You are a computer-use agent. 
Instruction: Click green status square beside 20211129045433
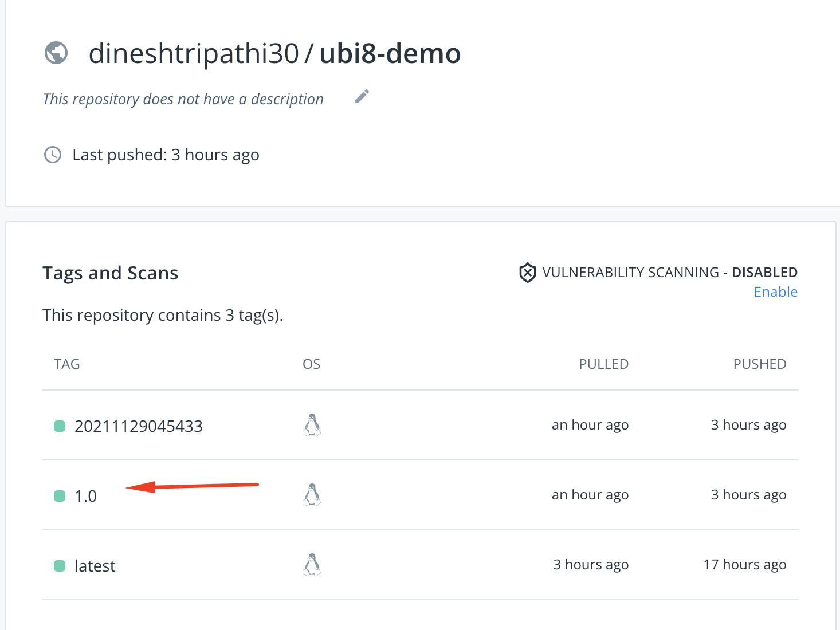(x=60, y=426)
